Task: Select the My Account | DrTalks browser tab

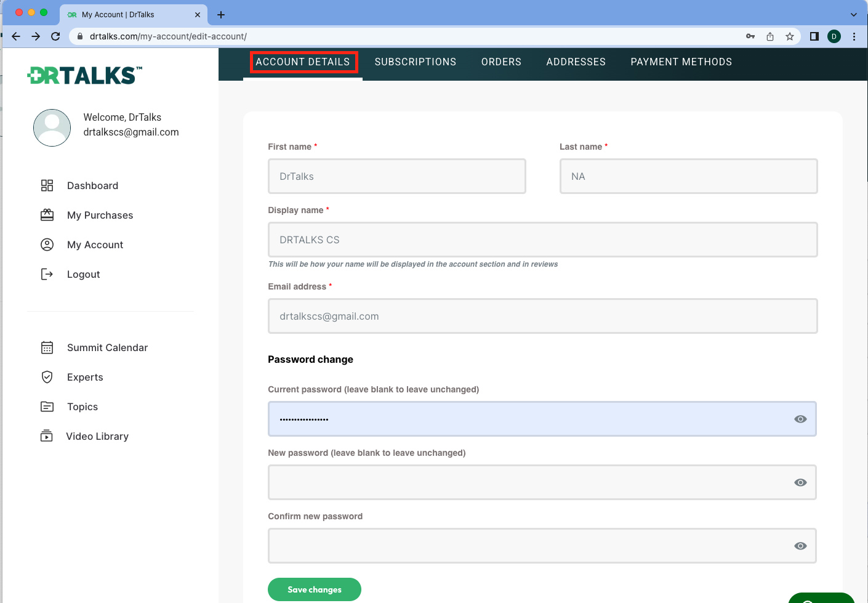Action: click(x=134, y=15)
